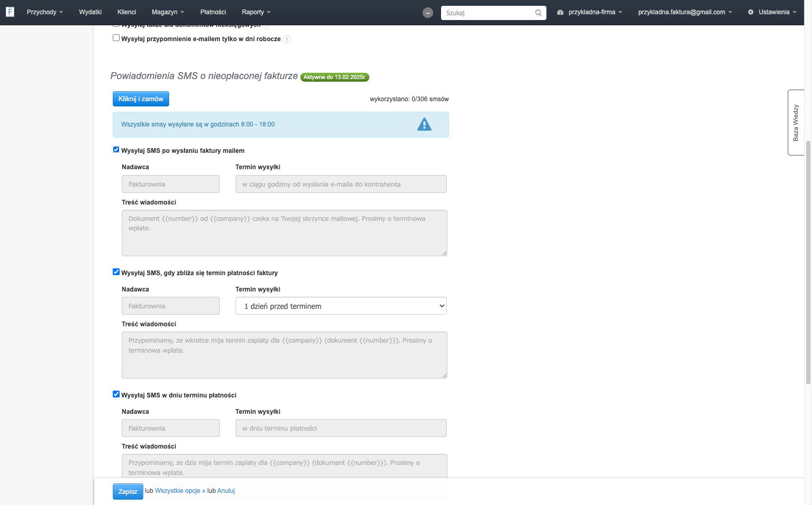Click the approaching-deadline SMS message textarea
The width and height of the screenshot is (812, 505).
(x=285, y=355)
